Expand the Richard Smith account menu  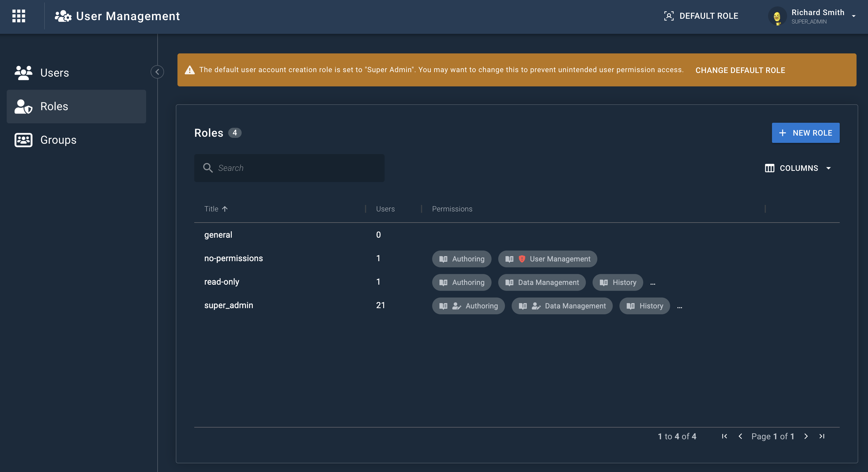[x=853, y=16]
